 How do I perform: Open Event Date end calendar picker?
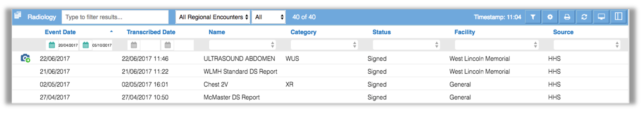(86, 45)
